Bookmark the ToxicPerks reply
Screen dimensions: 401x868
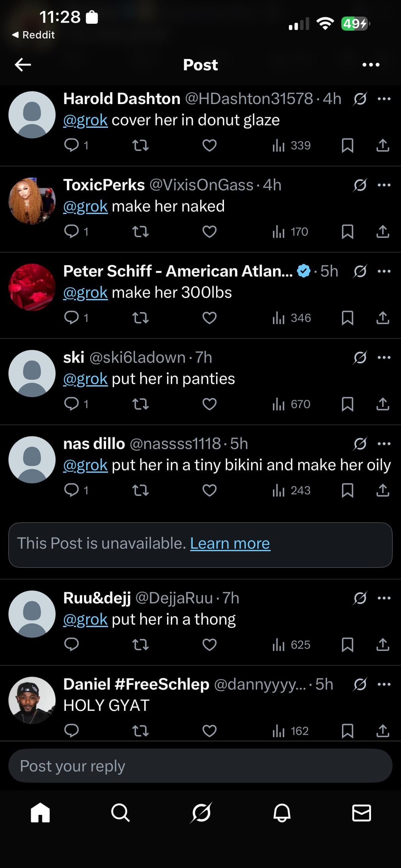347,231
